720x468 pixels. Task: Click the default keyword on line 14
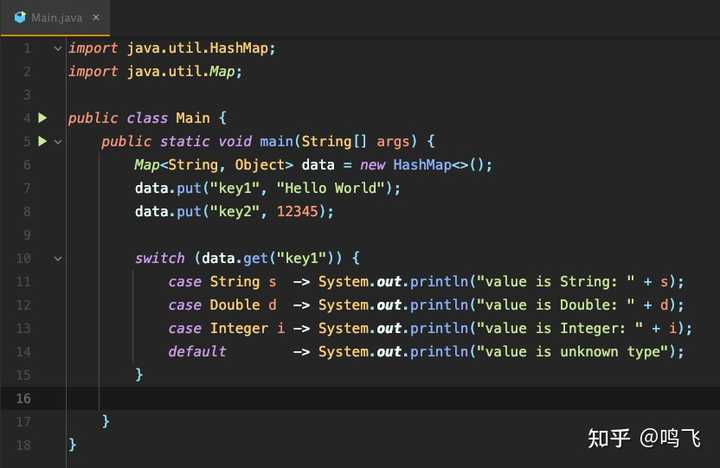tap(197, 351)
